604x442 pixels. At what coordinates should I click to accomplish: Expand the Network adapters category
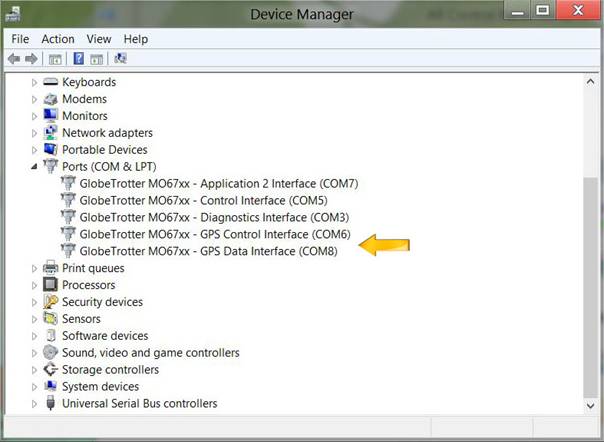pyautogui.click(x=34, y=133)
